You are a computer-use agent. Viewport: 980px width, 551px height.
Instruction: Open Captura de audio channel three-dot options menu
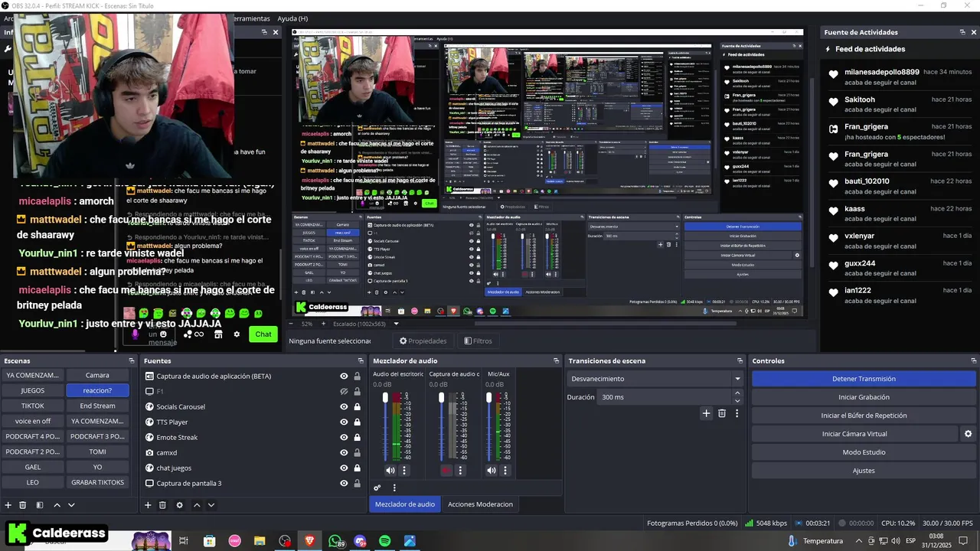coord(461,471)
